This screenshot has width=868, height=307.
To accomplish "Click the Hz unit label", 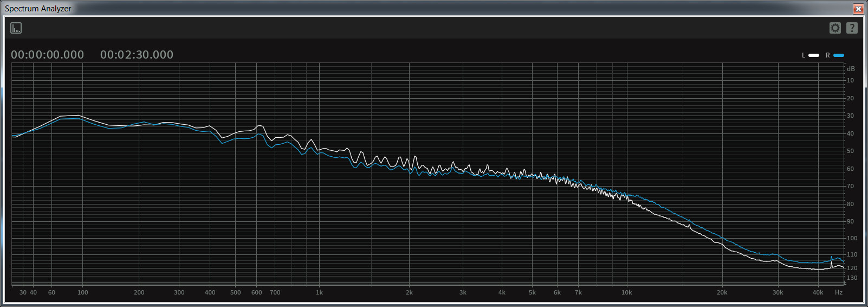I will click(839, 292).
